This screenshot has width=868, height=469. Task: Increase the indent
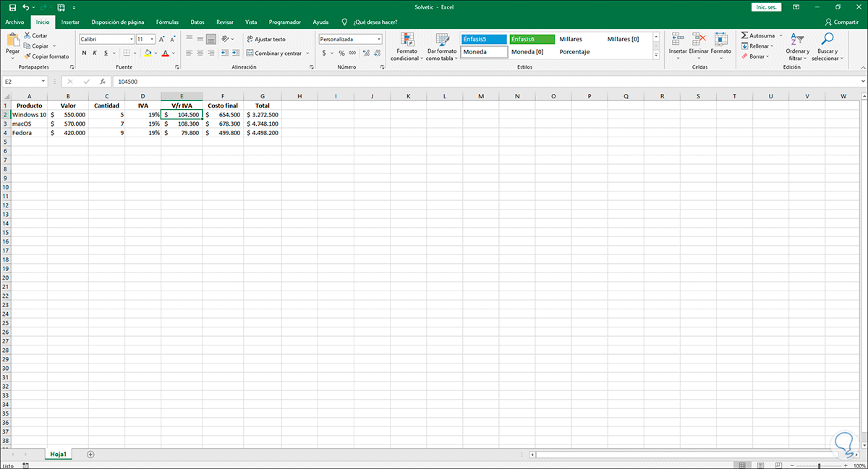coord(236,53)
